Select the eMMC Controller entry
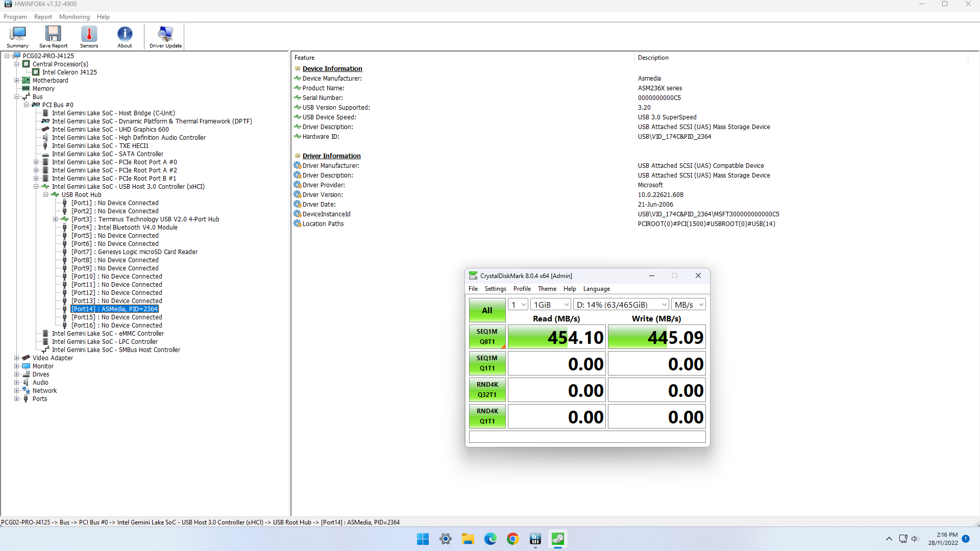This screenshot has width=980, height=551. [108, 334]
